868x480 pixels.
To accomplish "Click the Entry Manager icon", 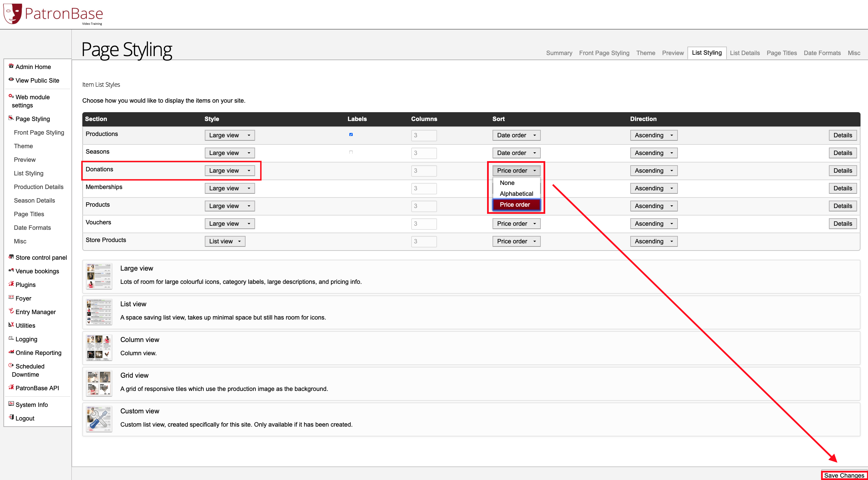I will [11, 311].
